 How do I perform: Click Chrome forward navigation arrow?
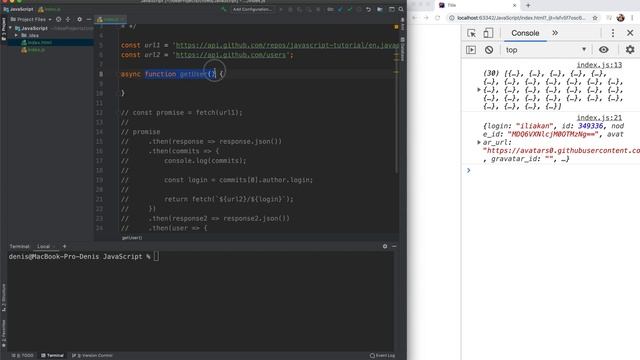click(x=426, y=18)
